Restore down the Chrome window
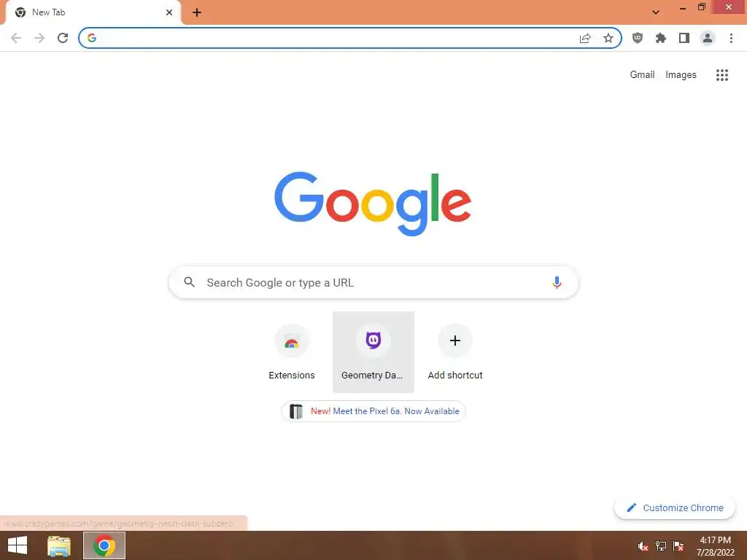The image size is (747, 560). (x=702, y=7)
